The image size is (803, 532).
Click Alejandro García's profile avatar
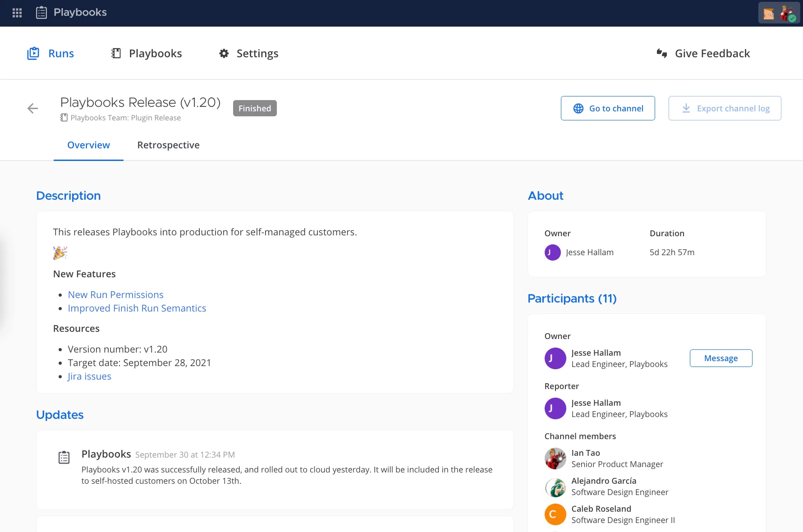pos(555,486)
